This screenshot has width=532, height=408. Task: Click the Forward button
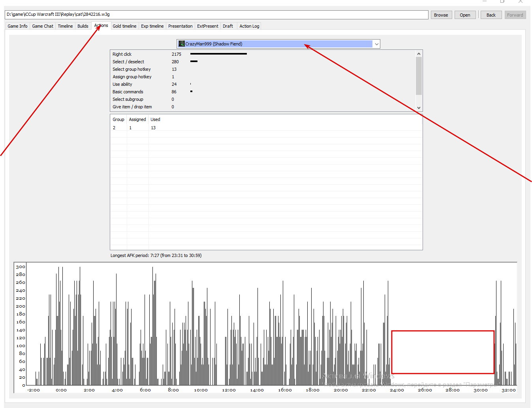coord(515,15)
